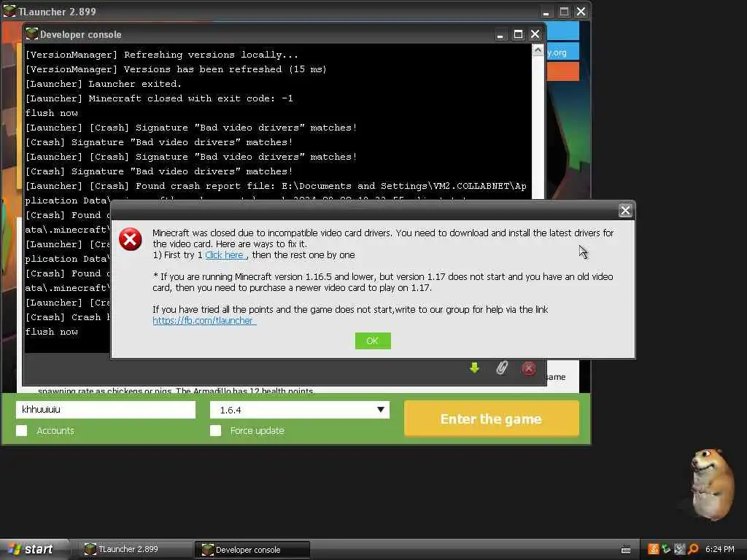Click the 'Accounts' label

point(55,430)
